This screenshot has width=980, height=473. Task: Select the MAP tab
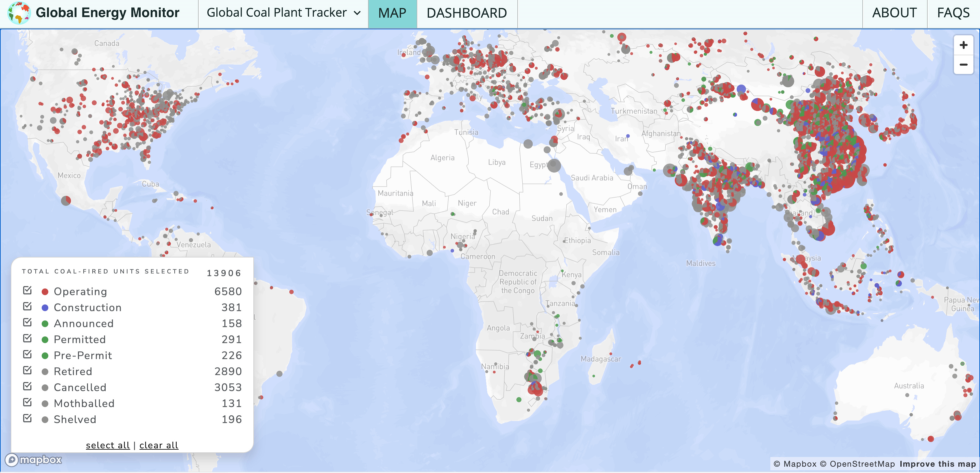click(x=392, y=13)
